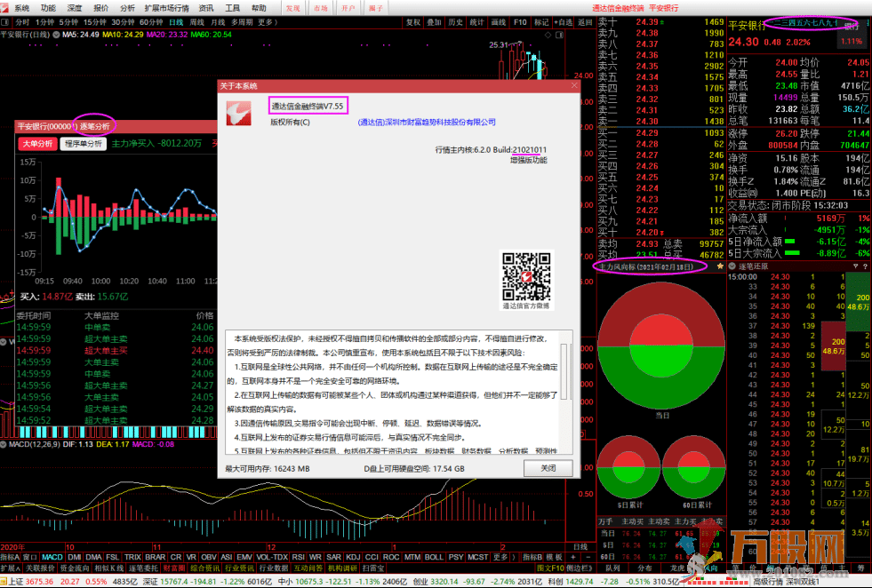872x588 pixels.
Task: Select the BOLL indicator tab
Action: [x=434, y=557]
